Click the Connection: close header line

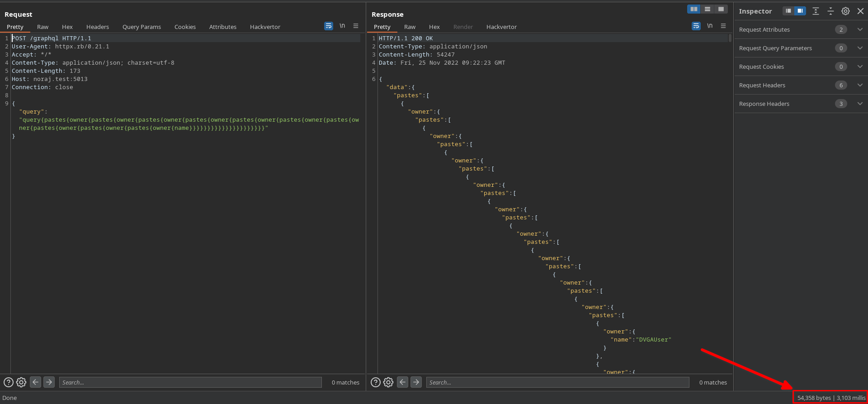click(42, 87)
